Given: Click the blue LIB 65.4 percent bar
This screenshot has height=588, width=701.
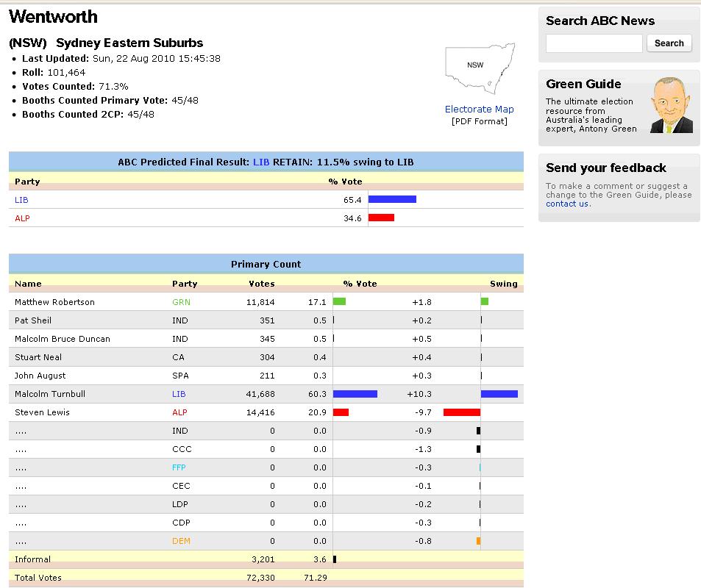Looking at the screenshot, I should (392, 199).
